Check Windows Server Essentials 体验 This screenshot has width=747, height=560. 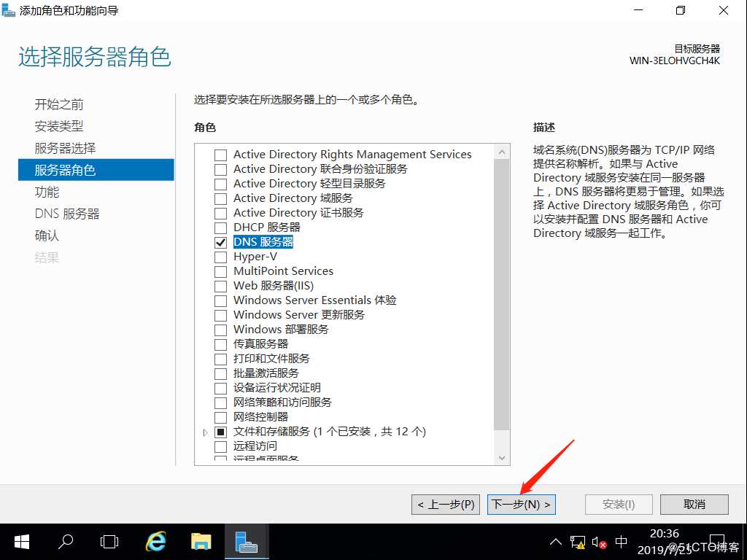(220, 300)
